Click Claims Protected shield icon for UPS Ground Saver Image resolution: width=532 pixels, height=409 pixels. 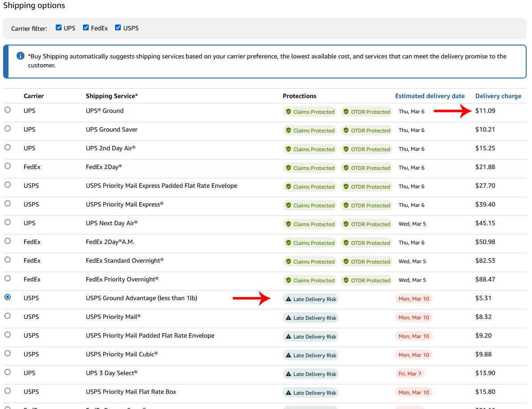point(289,130)
